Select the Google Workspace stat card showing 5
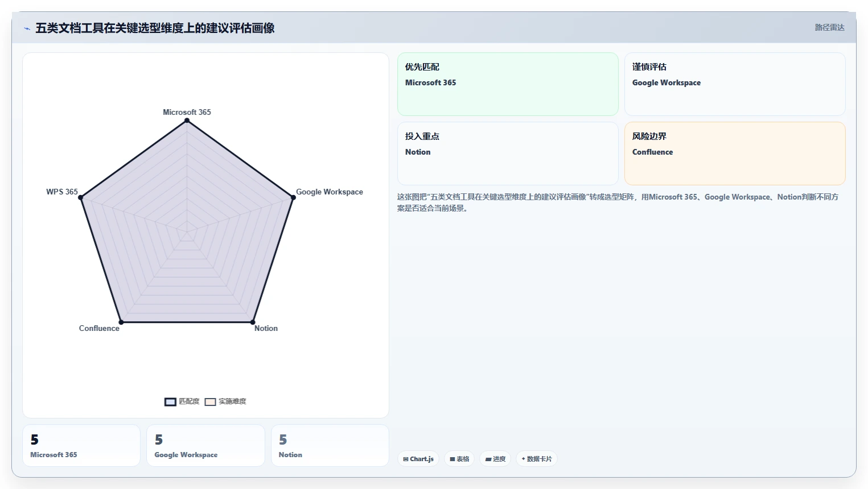Screen dimensions: 868x489 205,446
